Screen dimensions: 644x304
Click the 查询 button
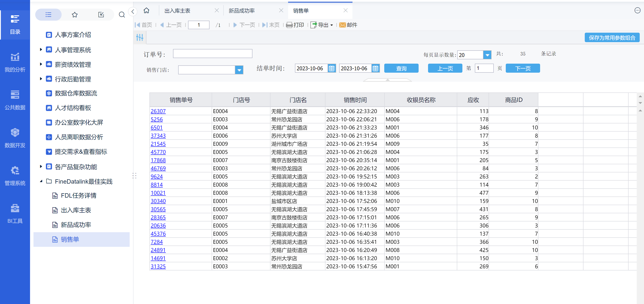coord(401,68)
